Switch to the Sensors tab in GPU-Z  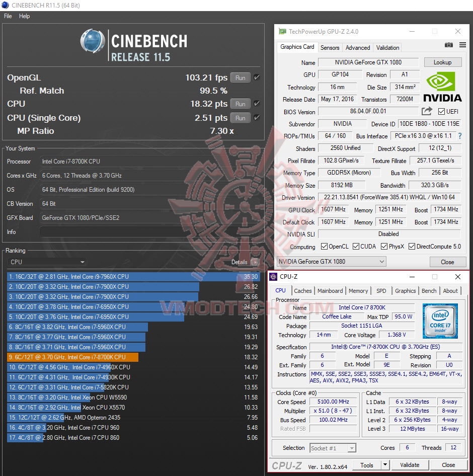coord(330,48)
